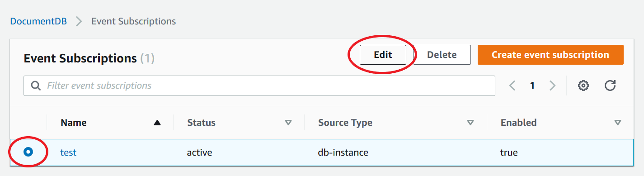Go to the previous page arrow
This screenshot has width=644, height=176.
(512, 86)
